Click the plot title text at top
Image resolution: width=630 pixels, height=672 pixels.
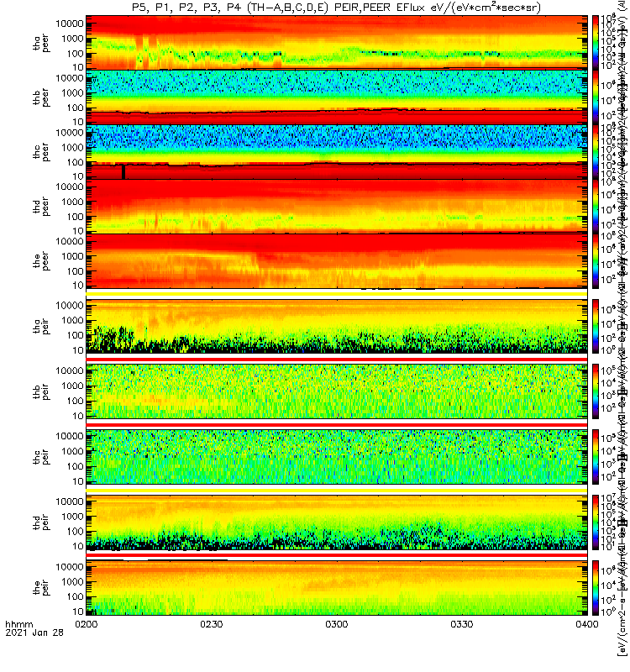point(337,8)
